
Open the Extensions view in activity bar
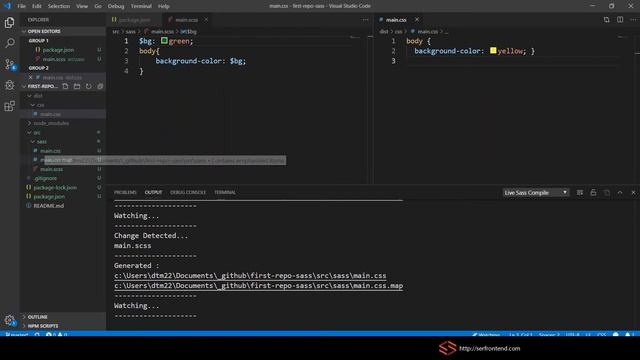point(9,106)
